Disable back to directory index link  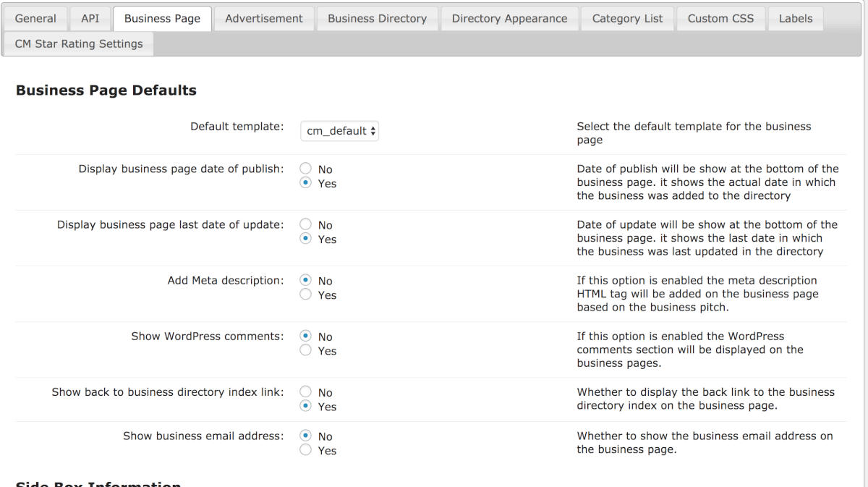(x=306, y=391)
